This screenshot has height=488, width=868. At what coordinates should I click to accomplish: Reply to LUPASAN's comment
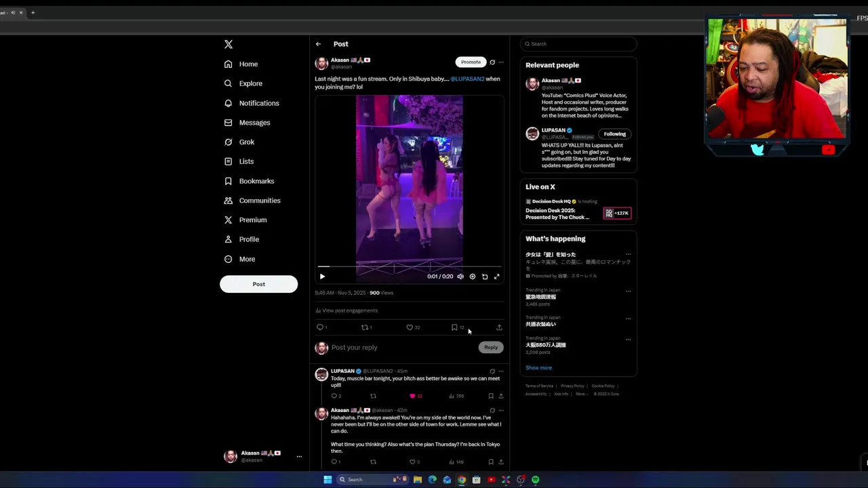tap(336, 396)
